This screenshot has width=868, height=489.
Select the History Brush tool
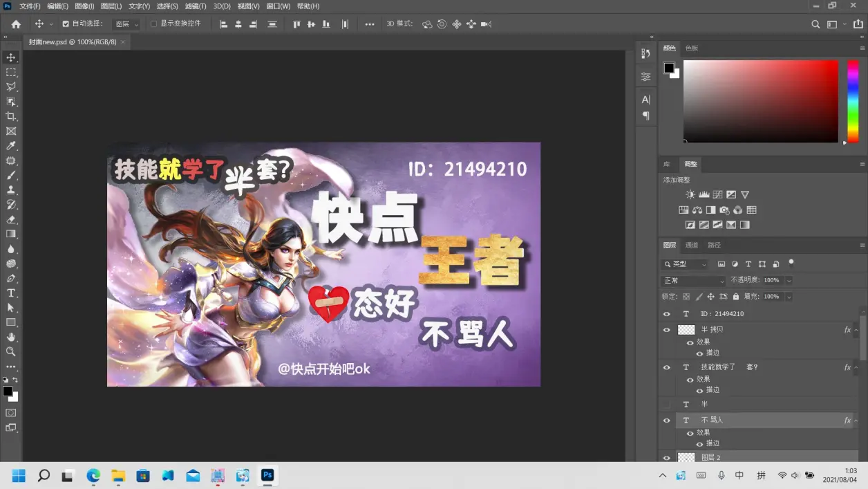point(11,205)
